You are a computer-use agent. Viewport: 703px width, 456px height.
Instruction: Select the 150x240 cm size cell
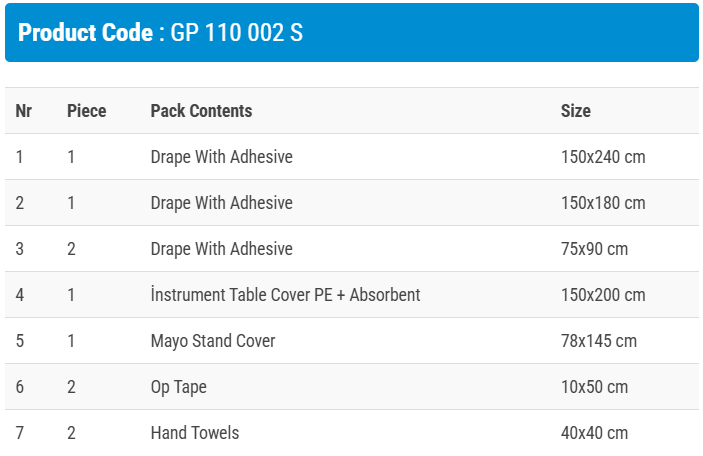(x=603, y=157)
